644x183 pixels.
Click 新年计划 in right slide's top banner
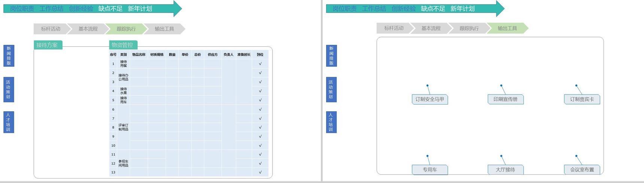(x=462, y=9)
